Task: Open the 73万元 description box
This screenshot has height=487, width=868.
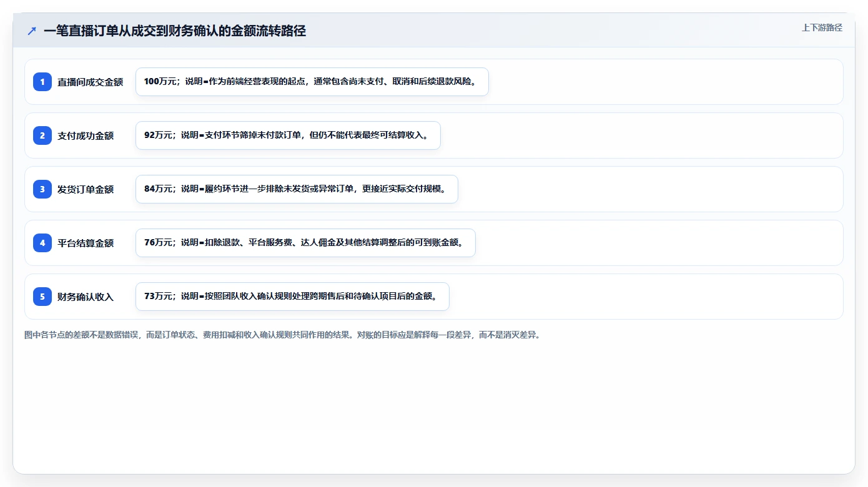Action: click(292, 297)
